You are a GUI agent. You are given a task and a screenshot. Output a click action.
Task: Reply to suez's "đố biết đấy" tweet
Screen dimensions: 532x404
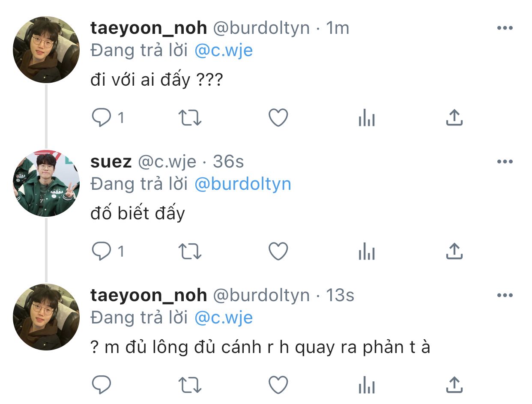[102, 251]
